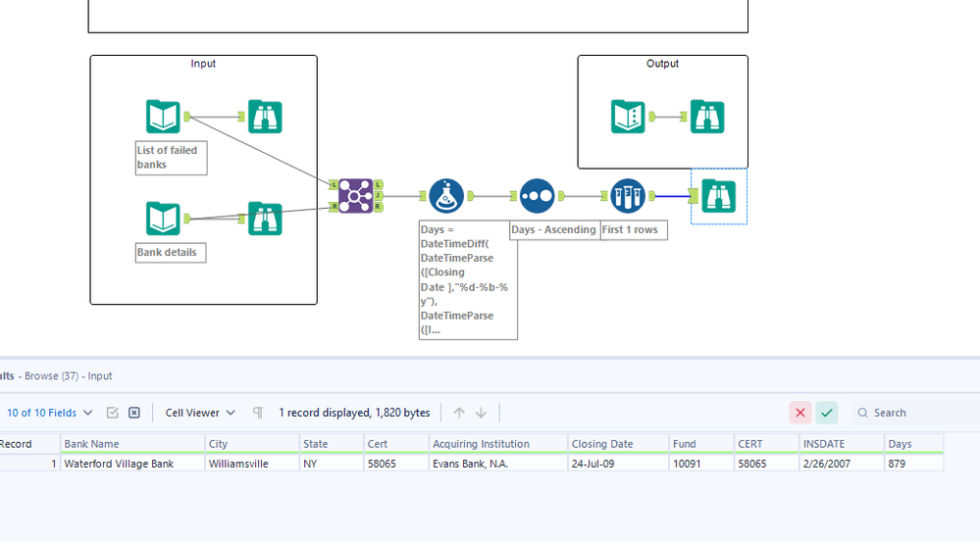
Task: Go to next record down arrow
Action: tap(481, 413)
